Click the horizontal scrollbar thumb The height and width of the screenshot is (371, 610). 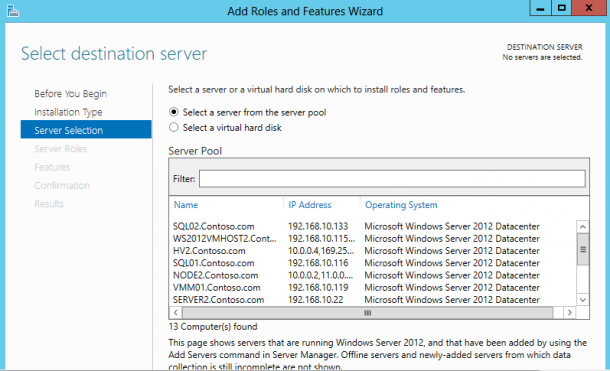[368, 312]
